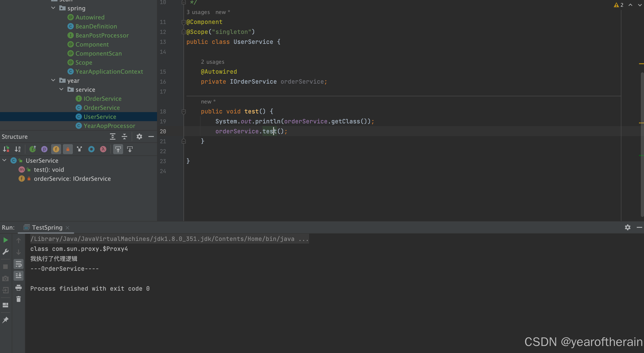This screenshot has width=644, height=353.
Task: Collapse the year folder
Action: click(x=53, y=80)
